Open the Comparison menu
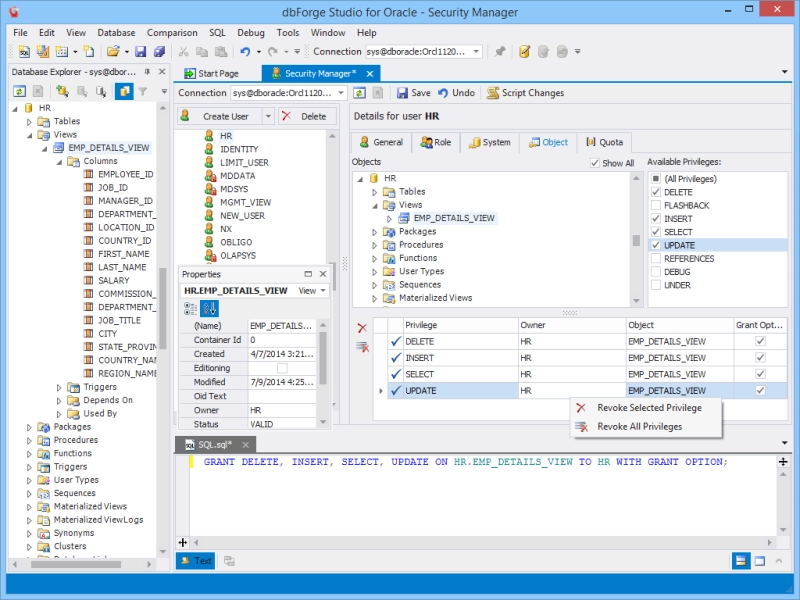The height and width of the screenshot is (600, 800). (x=172, y=33)
